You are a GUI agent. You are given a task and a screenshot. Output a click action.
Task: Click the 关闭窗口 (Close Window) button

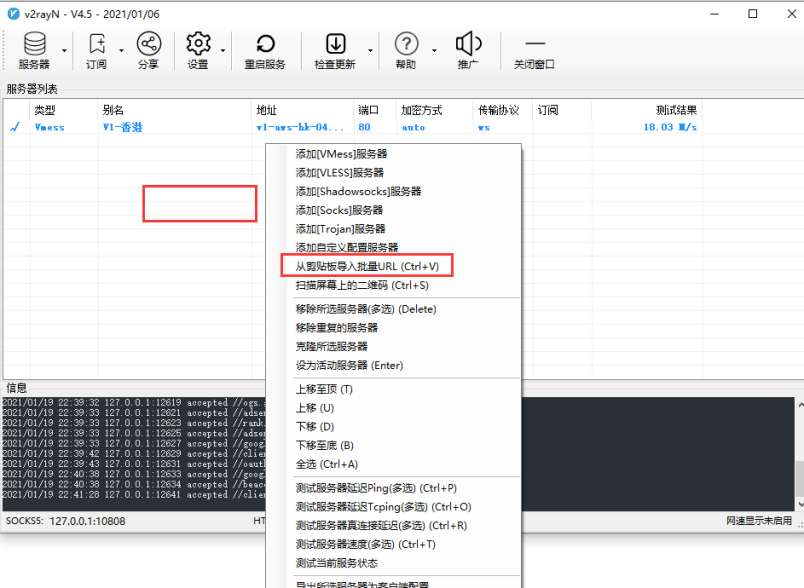[534, 45]
